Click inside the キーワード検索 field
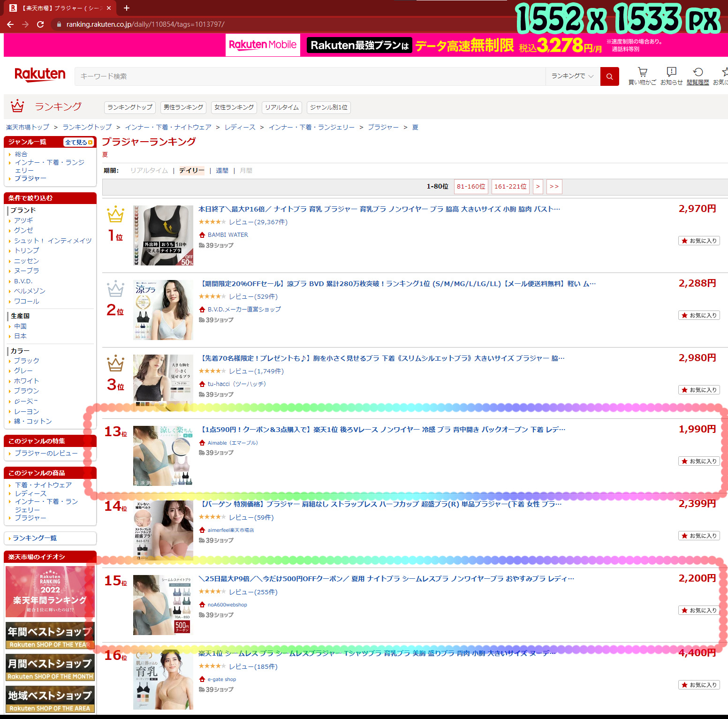 pos(310,76)
